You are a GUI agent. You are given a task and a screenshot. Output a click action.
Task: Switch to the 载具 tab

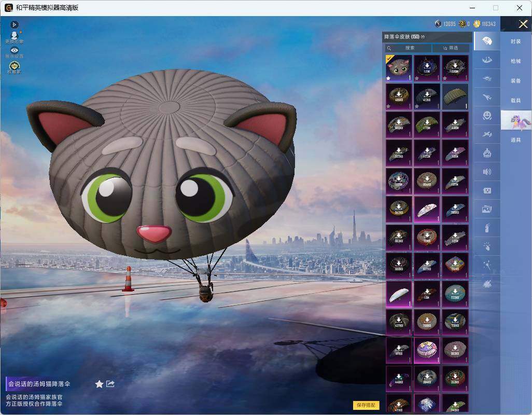coord(516,101)
